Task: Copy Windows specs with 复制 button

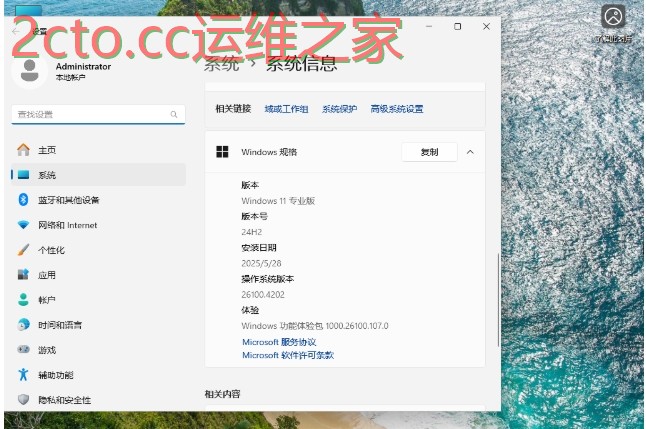Action: [429, 152]
